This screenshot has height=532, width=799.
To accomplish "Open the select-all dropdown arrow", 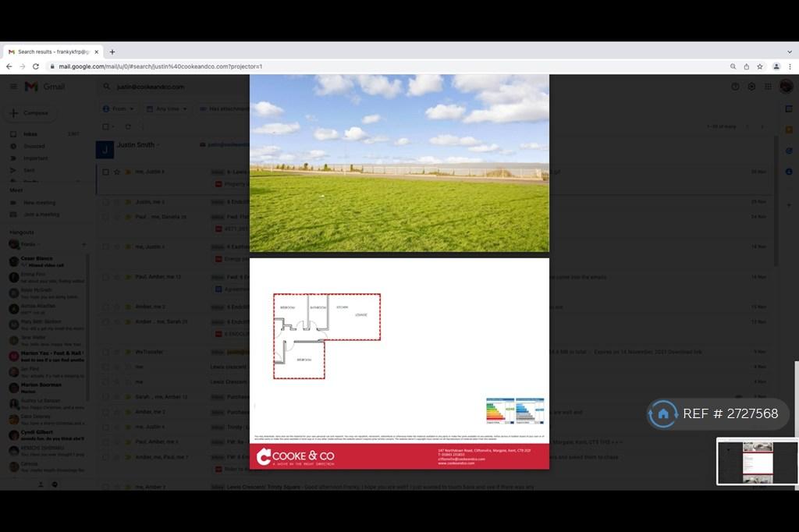I will pyautogui.click(x=112, y=127).
